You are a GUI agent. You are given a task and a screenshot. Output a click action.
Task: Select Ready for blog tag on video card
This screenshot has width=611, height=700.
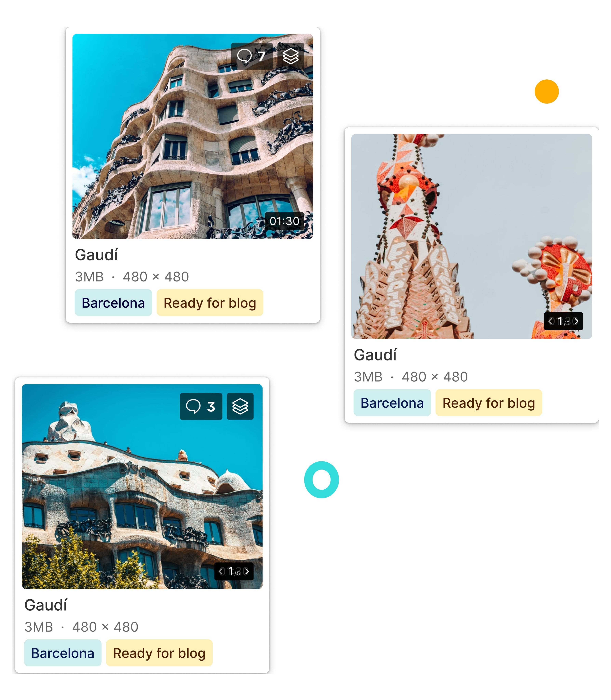(x=210, y=303)
